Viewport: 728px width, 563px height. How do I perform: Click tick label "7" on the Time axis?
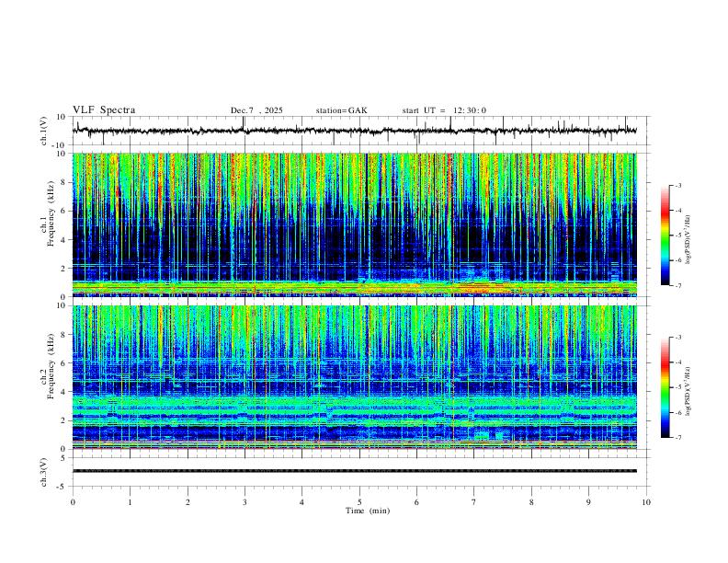point(474,502)
